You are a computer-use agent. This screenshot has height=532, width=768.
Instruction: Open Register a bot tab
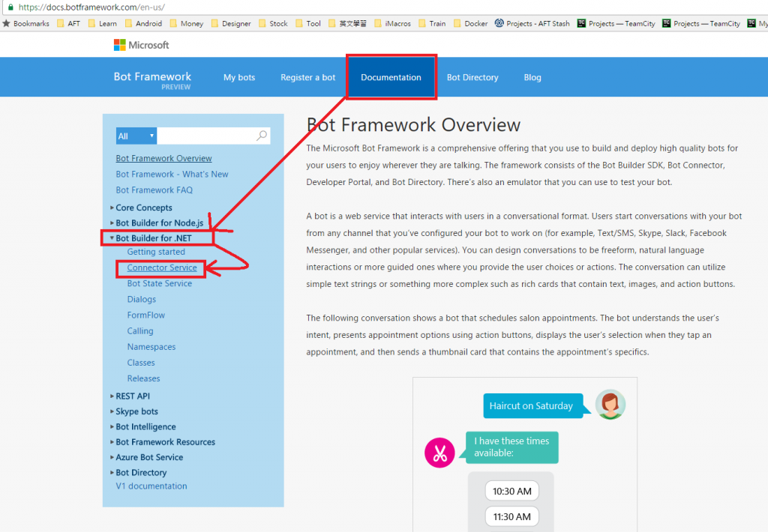coord(307,77)
